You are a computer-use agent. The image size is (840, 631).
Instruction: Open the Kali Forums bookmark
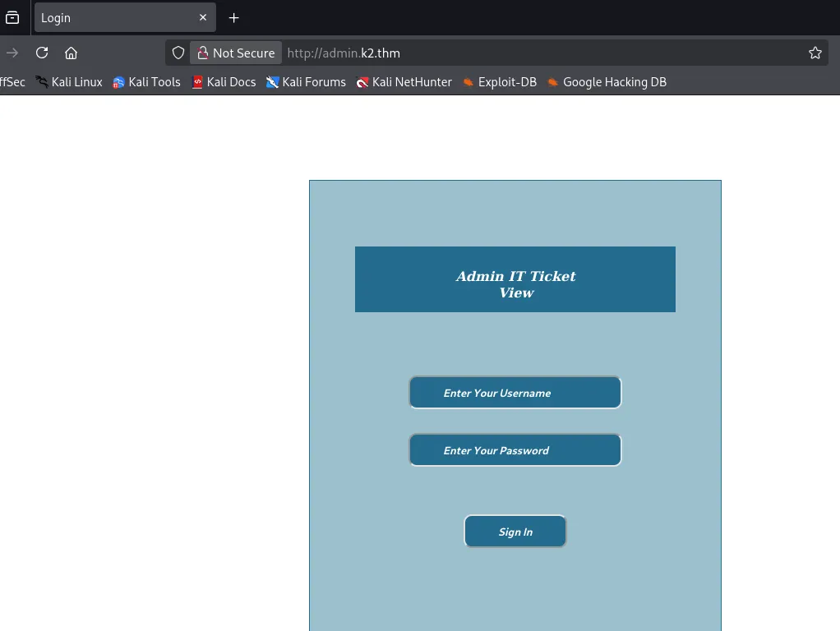tap(306, 82)
